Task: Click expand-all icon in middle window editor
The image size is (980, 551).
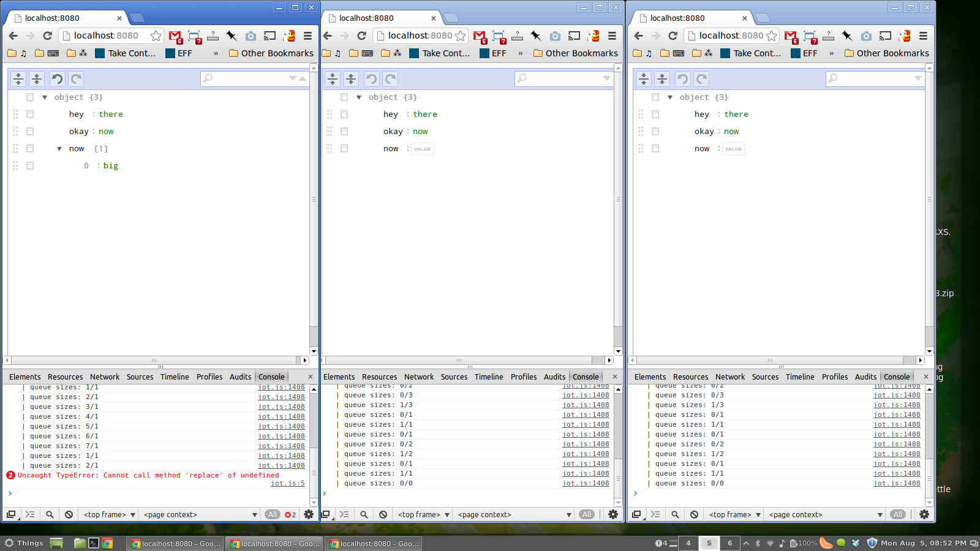Action: 332,78
